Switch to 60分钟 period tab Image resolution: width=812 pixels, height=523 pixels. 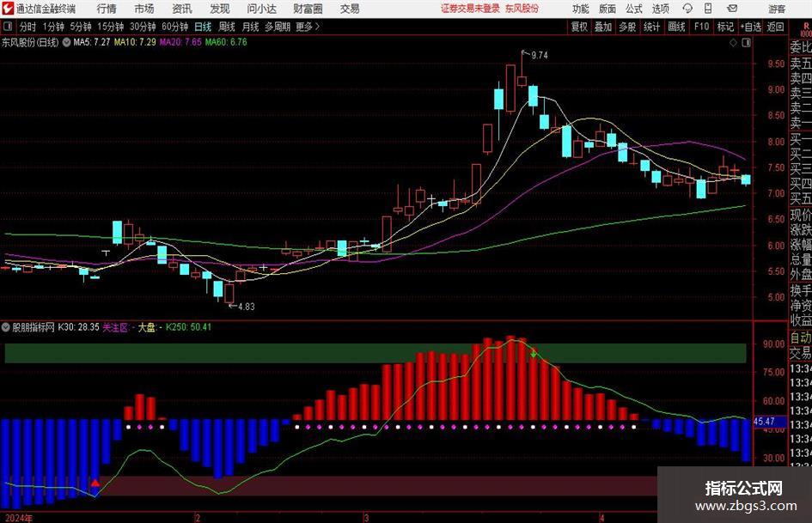coord(175,27)
